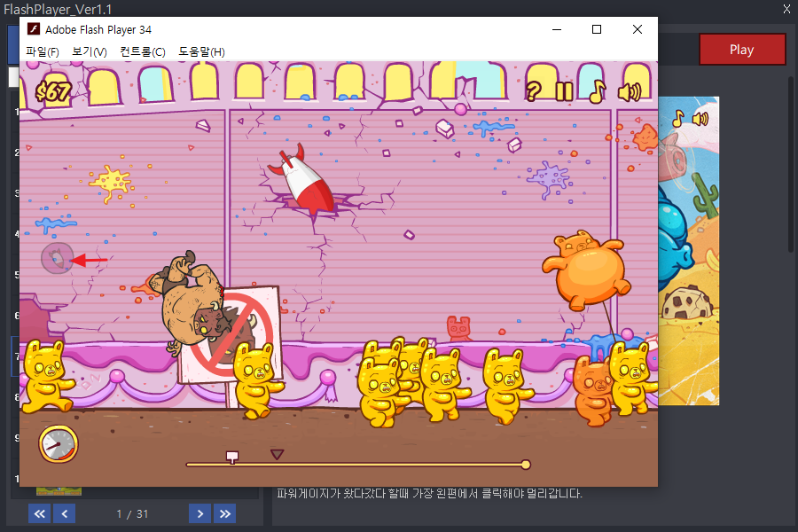This screenshot has width=798, height=532.
Task: Open the game help question mark icon
Action: click(x=533, y=91)
